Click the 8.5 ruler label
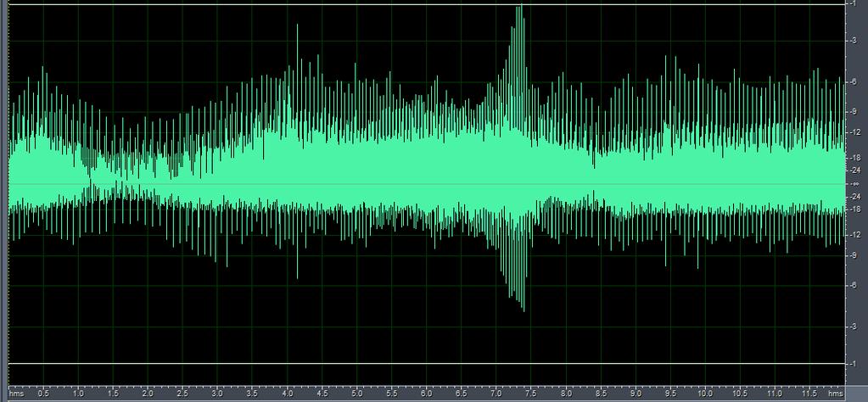 [x=601, y=394]
